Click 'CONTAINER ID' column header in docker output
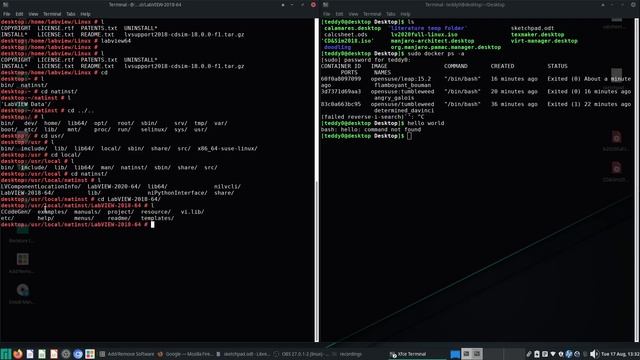Image resolution: width=640 pixels, height=360 pixels. coord(341,66)
